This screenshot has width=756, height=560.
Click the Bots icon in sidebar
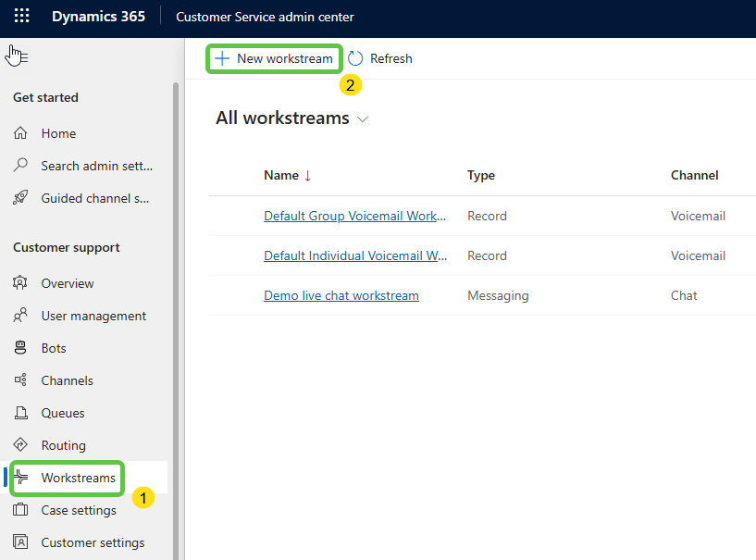pos(21,348)
